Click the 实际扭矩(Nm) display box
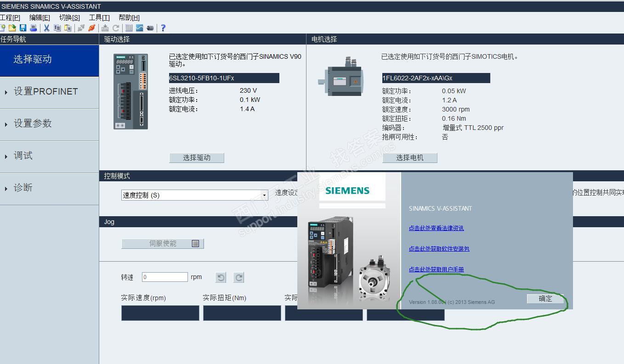 click(x=242, y=313)
